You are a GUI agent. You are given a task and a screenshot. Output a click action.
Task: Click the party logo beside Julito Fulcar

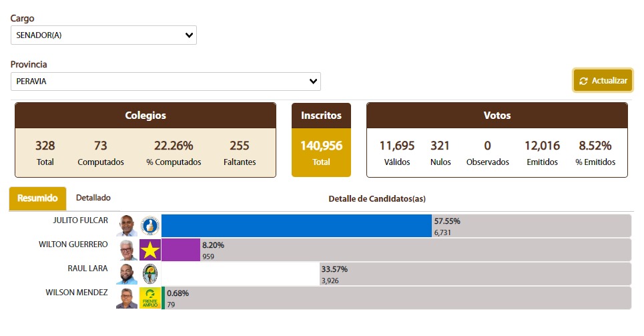click(150, 226)
